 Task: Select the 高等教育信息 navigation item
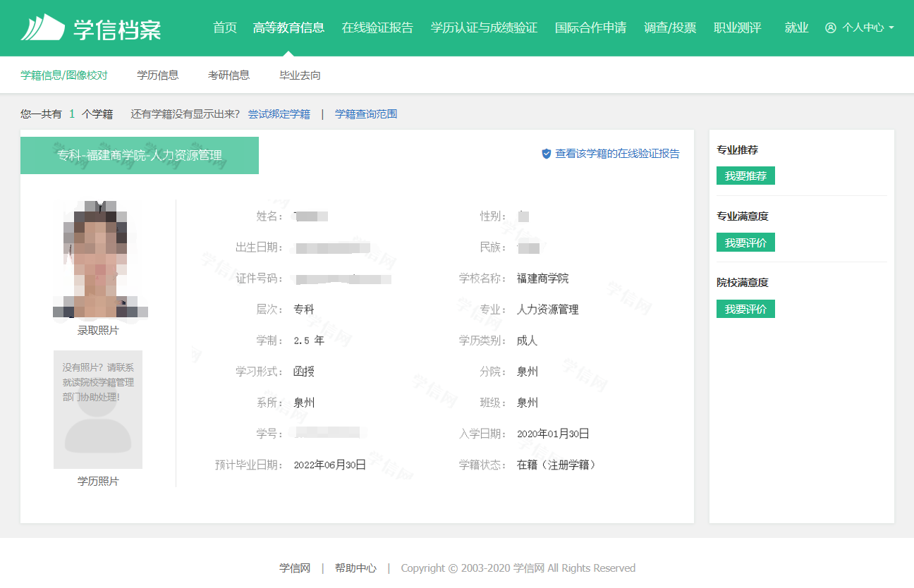point(289,27)
